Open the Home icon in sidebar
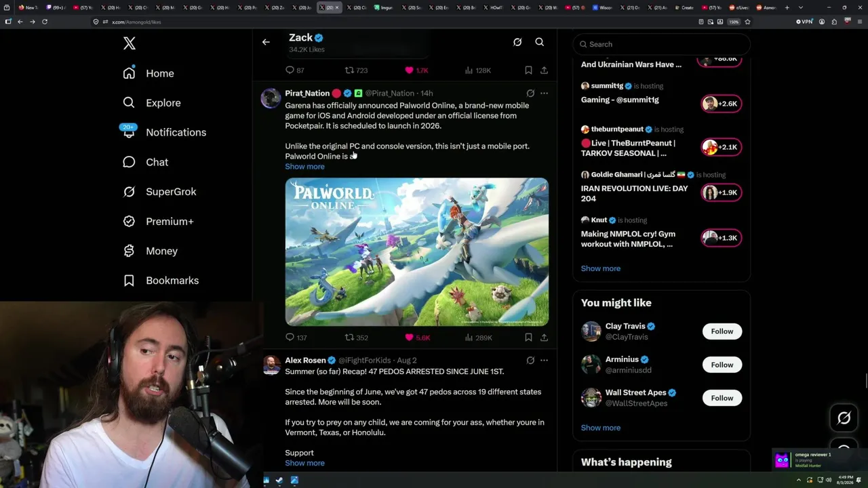Viewport: 868px width, 488px height. (129, 73)
